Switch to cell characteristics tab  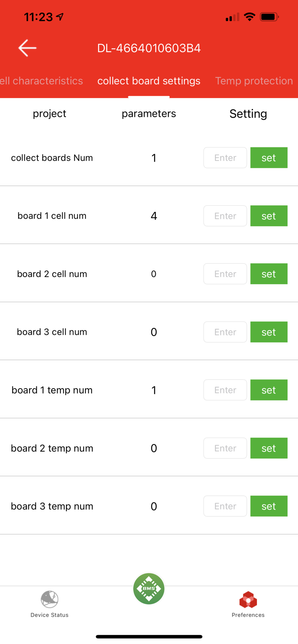pos(42,81)
